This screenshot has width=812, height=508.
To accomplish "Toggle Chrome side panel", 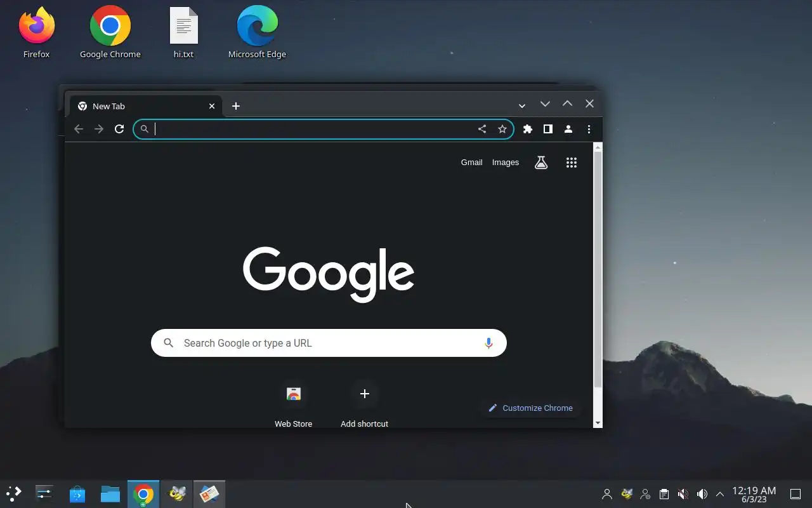I will tap(547, 129).
